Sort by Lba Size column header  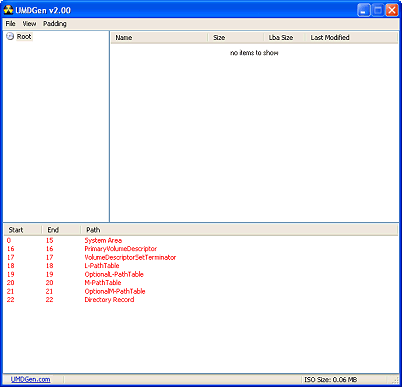285,38
